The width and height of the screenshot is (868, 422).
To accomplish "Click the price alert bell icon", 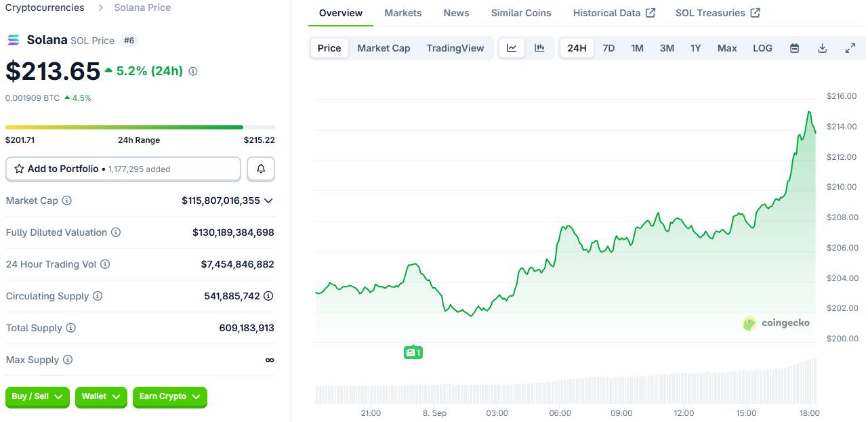I will point(261,169).
